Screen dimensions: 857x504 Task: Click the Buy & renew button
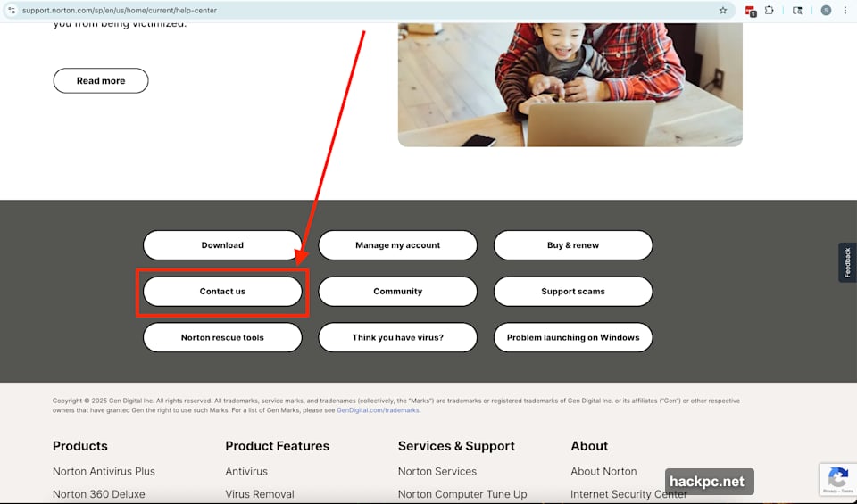pyautogui.click(x=573, y=245)
